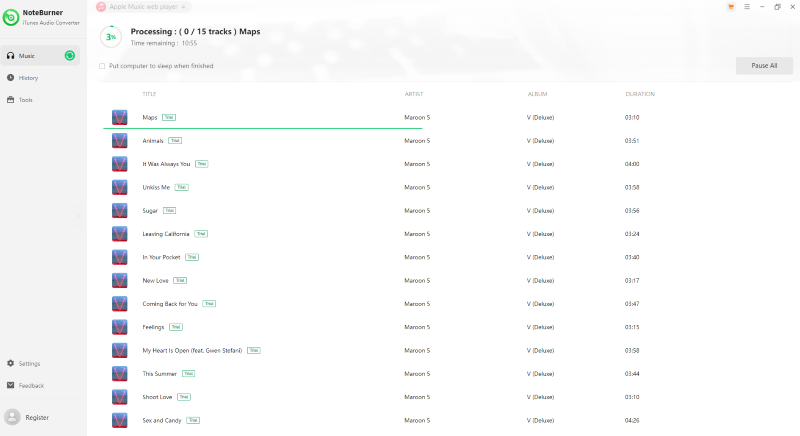Click the Apple Music web player tab
The height and width of the screenshot is (436, 800).
(143, 7)
